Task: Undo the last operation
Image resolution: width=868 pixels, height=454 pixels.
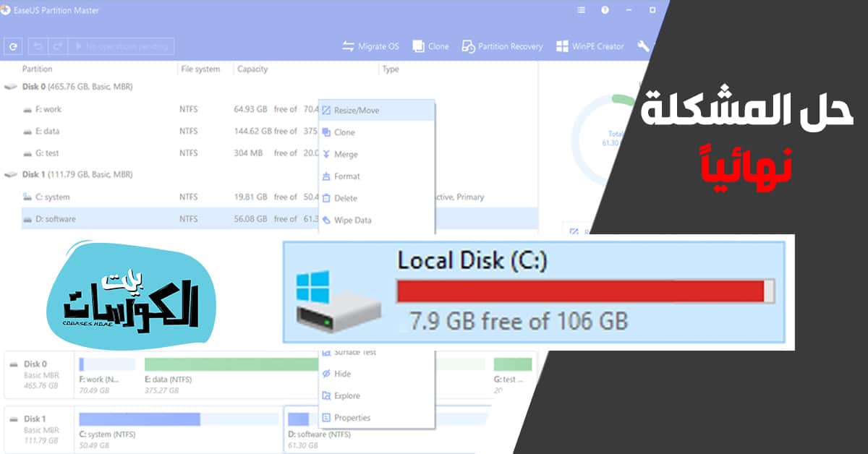Action: coord(37,46)
